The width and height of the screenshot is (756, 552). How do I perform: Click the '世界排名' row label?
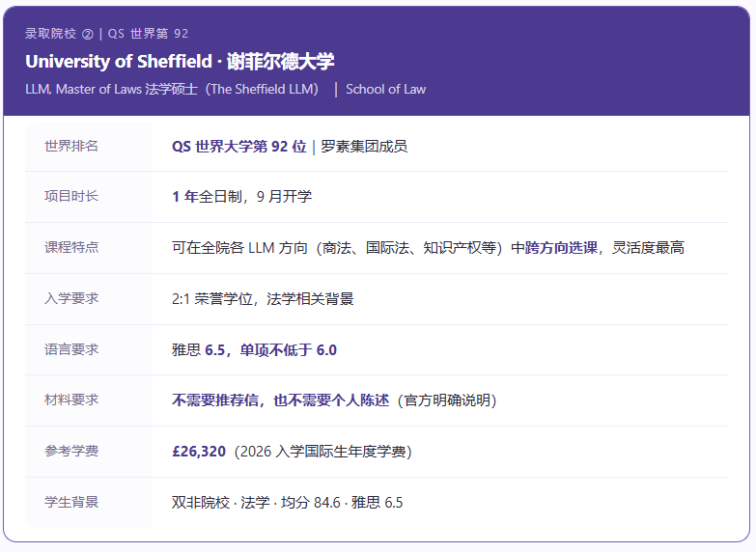(x=71, y=146)
